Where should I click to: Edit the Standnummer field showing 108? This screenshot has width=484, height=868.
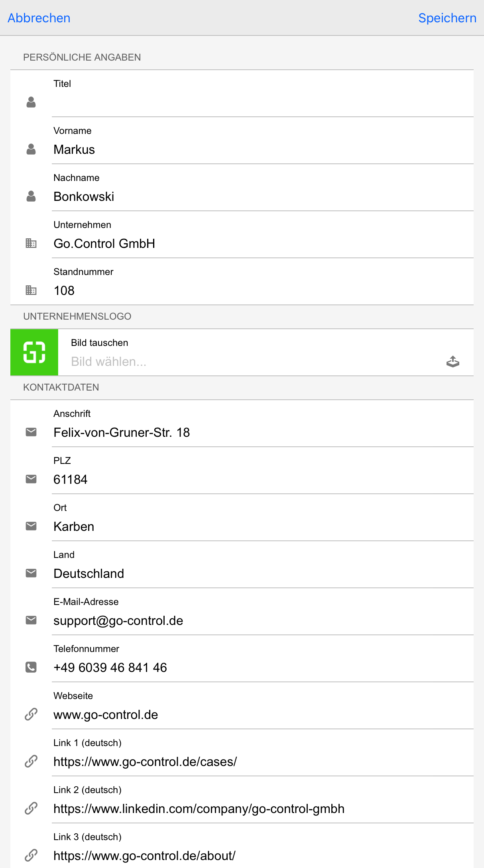point(263,291)
